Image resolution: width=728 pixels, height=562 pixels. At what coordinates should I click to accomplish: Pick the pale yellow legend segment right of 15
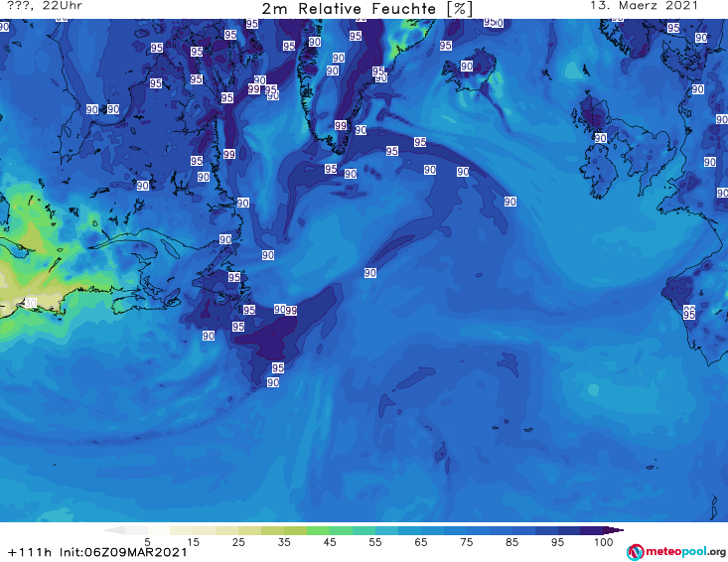coord(205,530)
